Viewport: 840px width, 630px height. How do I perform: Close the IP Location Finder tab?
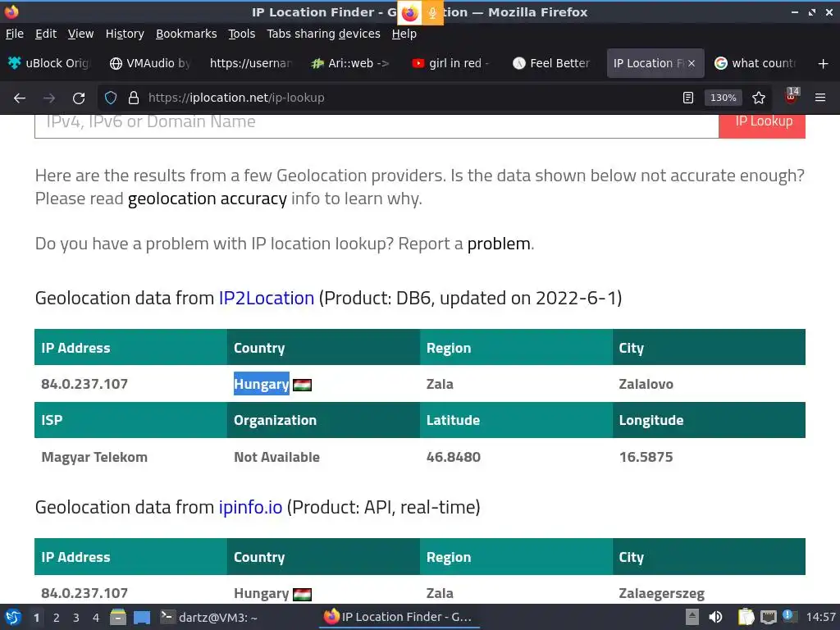tap(692, 63)
